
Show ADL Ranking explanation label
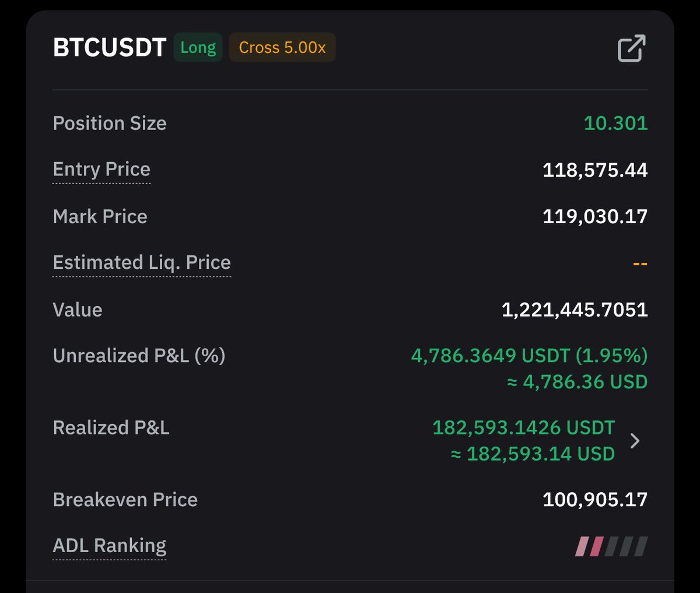(110, 546)
